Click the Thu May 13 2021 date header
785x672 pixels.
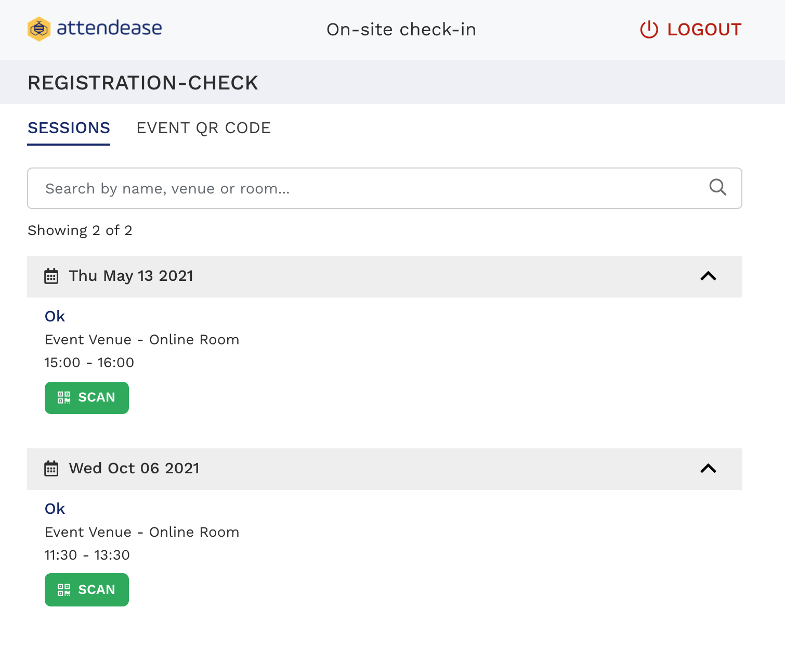click(131, 276)
